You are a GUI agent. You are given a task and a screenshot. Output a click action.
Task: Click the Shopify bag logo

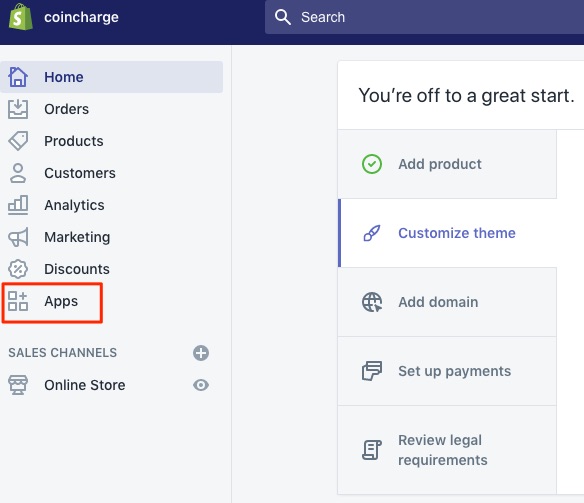tap(21, 17)
